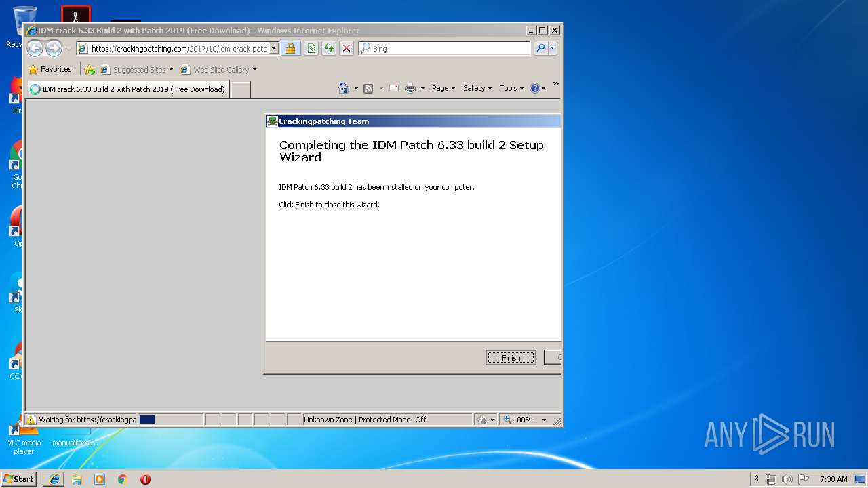Click 'Unknown Zone | Protected Mode: Off' text

365,420
